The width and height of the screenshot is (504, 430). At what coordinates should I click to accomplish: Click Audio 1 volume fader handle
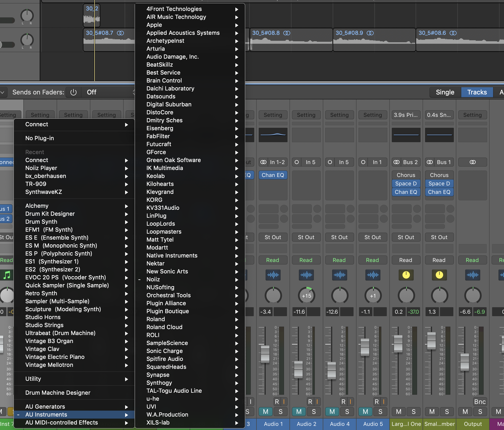(x=265, y=354)
